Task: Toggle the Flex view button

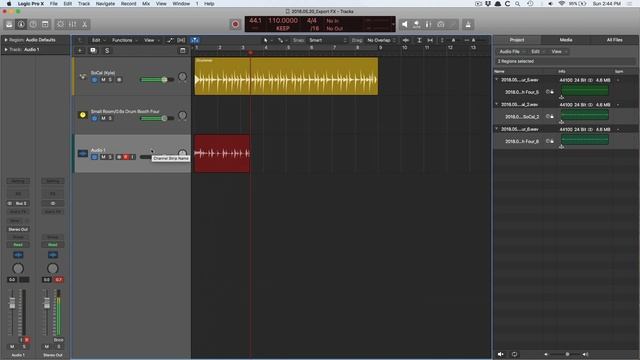Action: (181, 40)
